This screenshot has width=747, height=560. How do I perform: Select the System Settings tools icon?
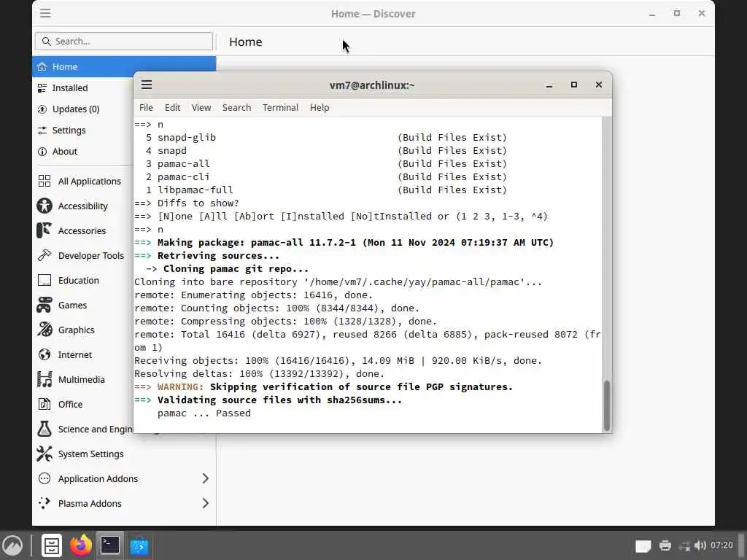click(x=44, y=454)
